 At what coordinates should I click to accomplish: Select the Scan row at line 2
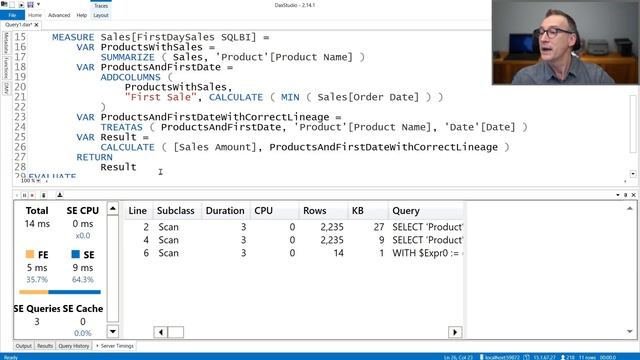point(294,227)
